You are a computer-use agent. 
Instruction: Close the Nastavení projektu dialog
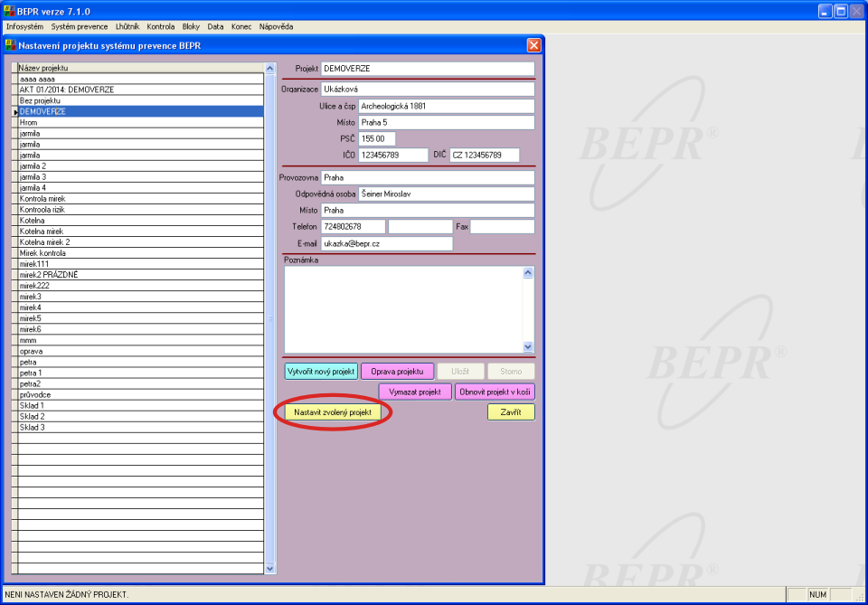[533, 45]
